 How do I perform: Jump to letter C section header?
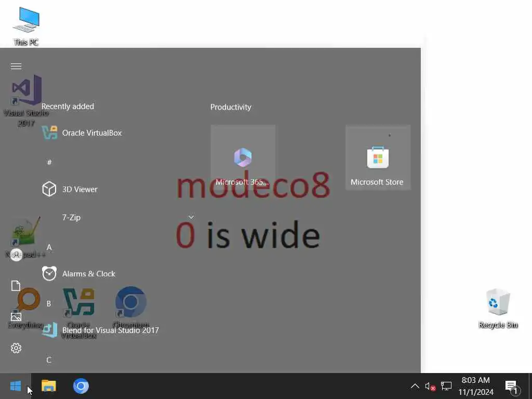point(49,360)
